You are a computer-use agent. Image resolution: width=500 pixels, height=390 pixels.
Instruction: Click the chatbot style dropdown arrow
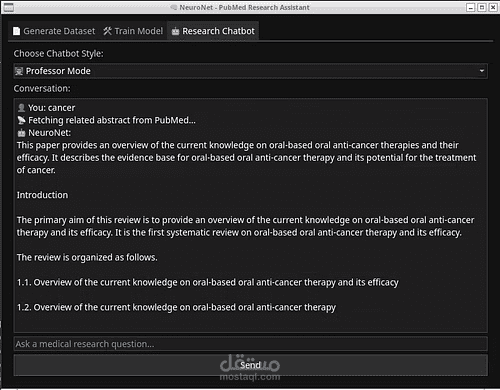[482, 71]
